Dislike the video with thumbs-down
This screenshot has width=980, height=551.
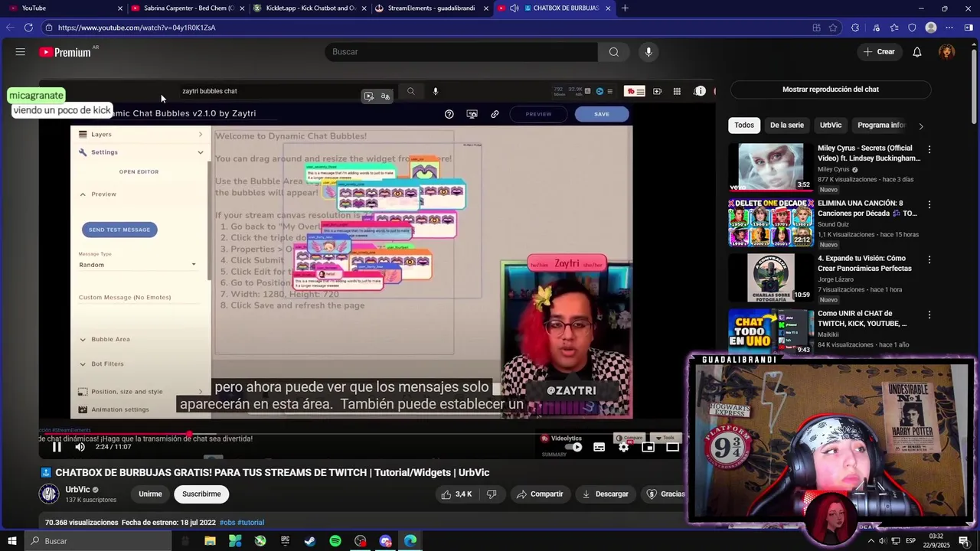(492, 494)
